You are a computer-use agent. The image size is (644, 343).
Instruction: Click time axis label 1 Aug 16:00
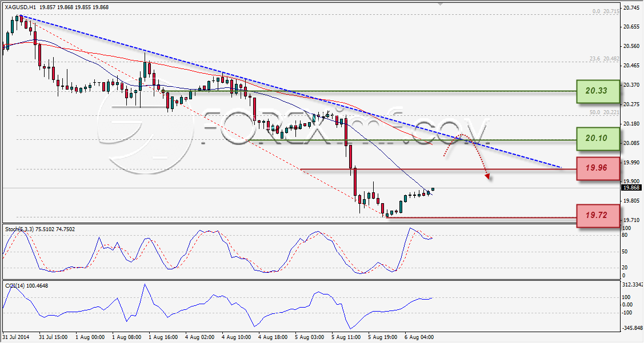pyautogui.click(x=163, y=337)
